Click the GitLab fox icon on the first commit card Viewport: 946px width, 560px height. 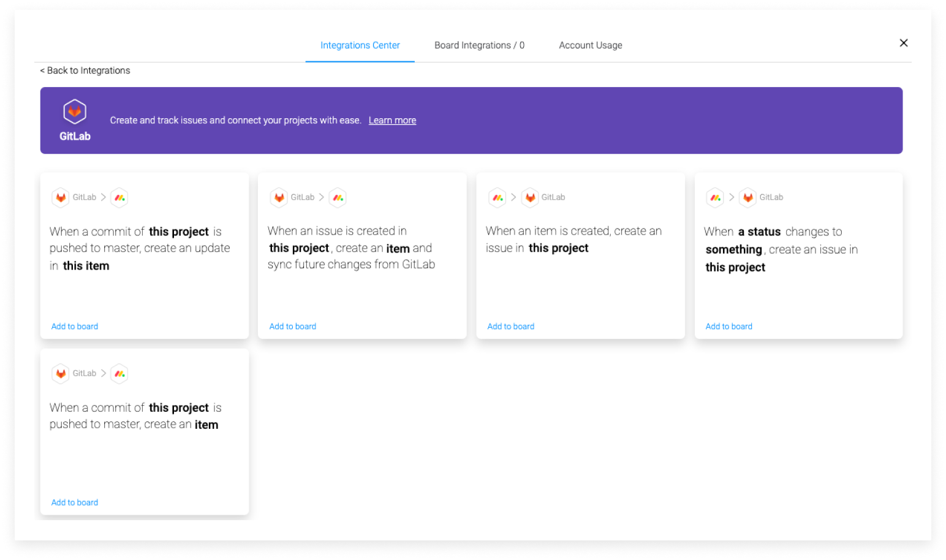pyautogui.click(x=60, y=197)
